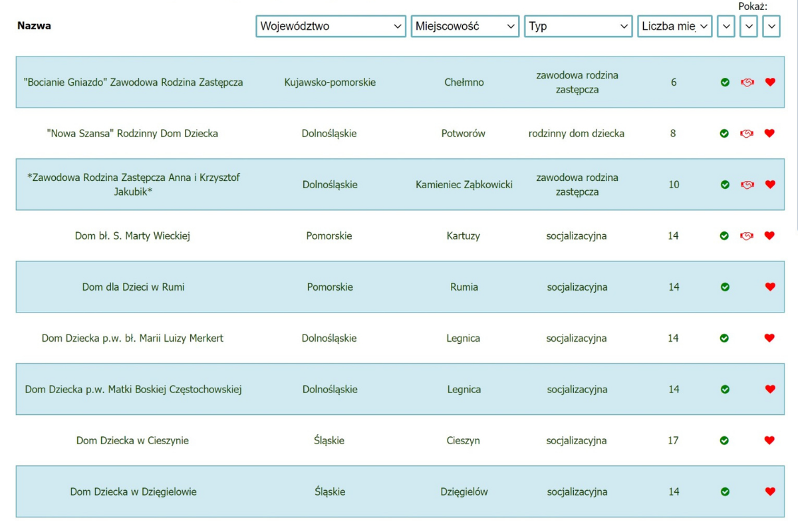The height and width of the screenshot is (532, 798).
Task: Open "Nowa Szansa" Rodzinny Dom Dziecka entry
Action: [x=132, y=133]
